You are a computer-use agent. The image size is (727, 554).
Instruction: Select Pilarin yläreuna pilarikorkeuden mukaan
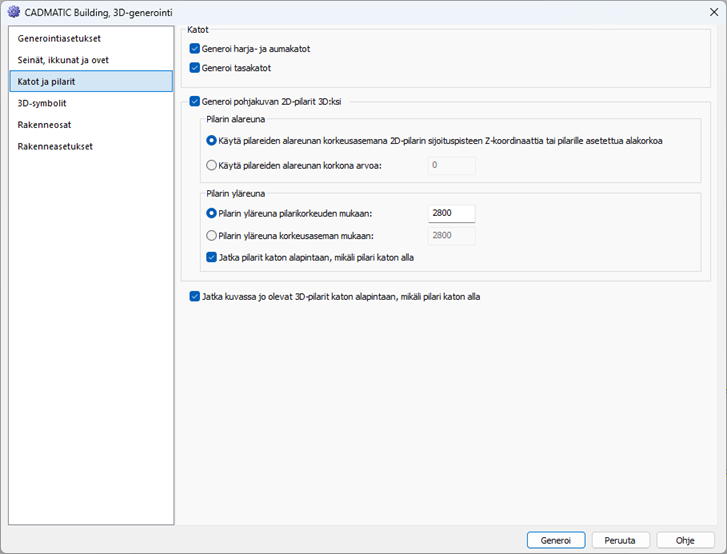(211, 213)
